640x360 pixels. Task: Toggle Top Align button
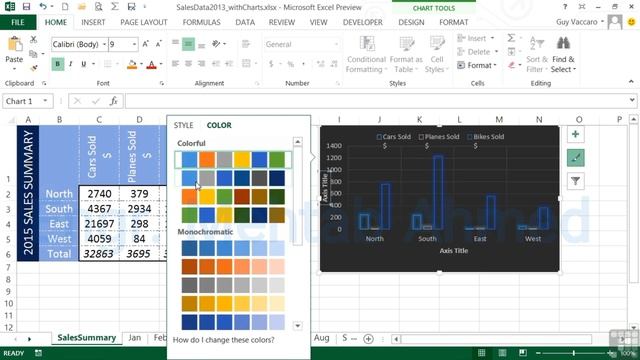175,44
